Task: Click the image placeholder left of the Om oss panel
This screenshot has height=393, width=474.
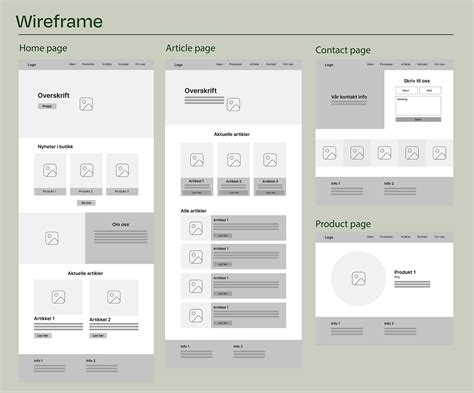Action: pos(52,238)
